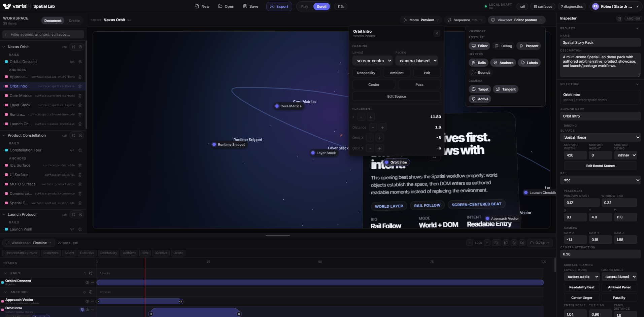644x317 pixels.
Task: Open the layers icon on Orbit Intro track
Action: [x=82, y=310]
